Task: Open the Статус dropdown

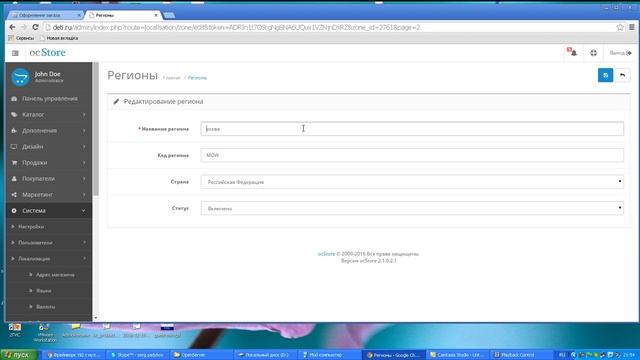Action: click(412, 208)
